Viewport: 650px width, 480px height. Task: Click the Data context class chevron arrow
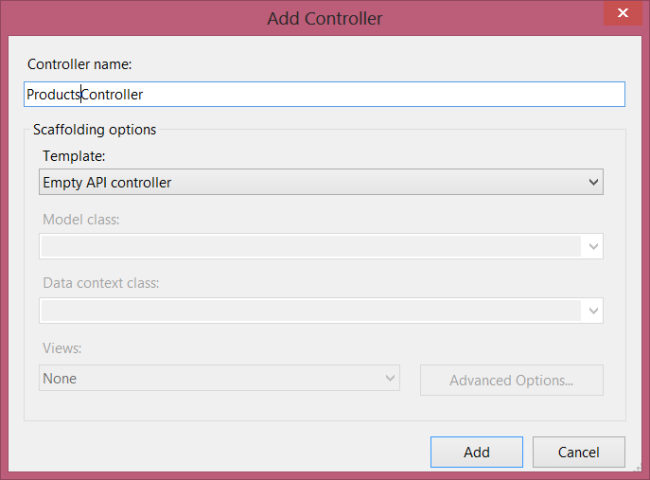click(x=593, y=311)
